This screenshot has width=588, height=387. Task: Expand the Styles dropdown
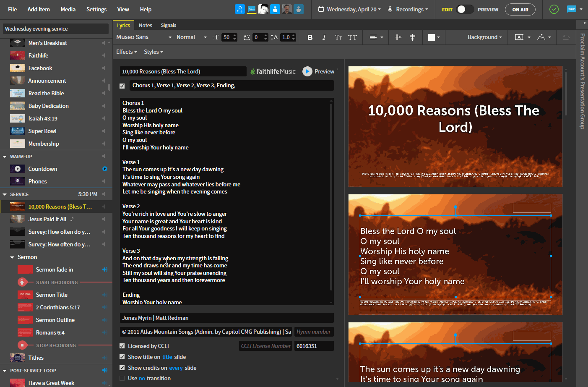(154, 52)
